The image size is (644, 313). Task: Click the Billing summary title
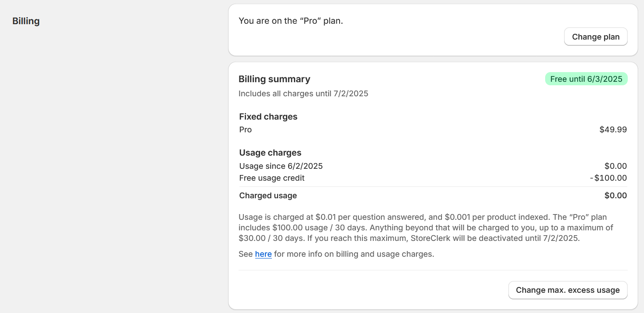pos(274,79)
